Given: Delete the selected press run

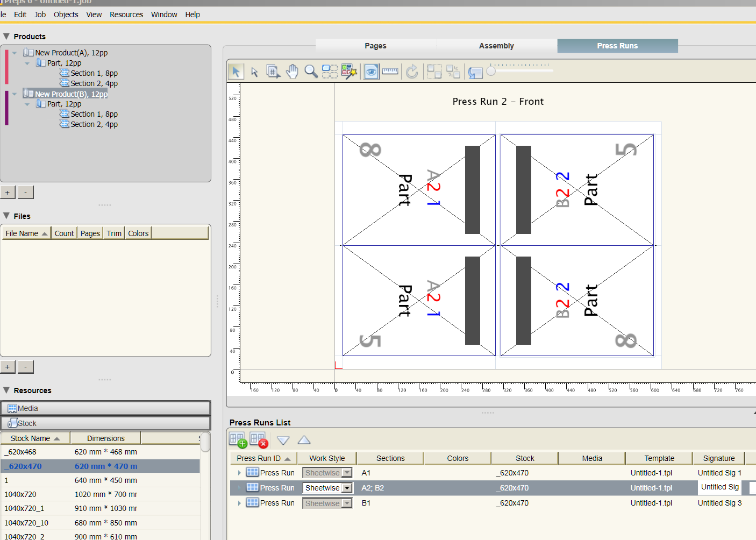Looking at the screenshot, I should (259, 440).
